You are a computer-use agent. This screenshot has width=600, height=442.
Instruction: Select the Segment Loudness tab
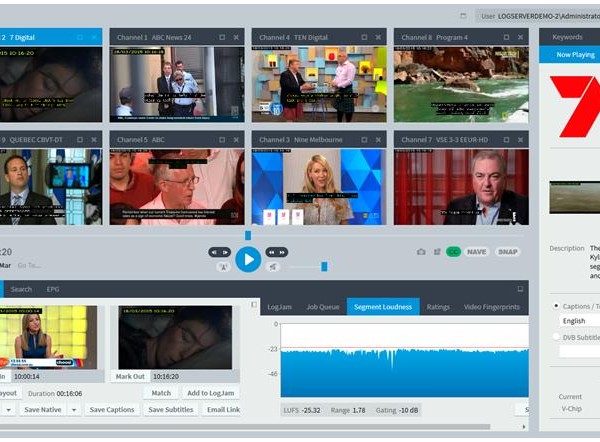click(383, 307)
